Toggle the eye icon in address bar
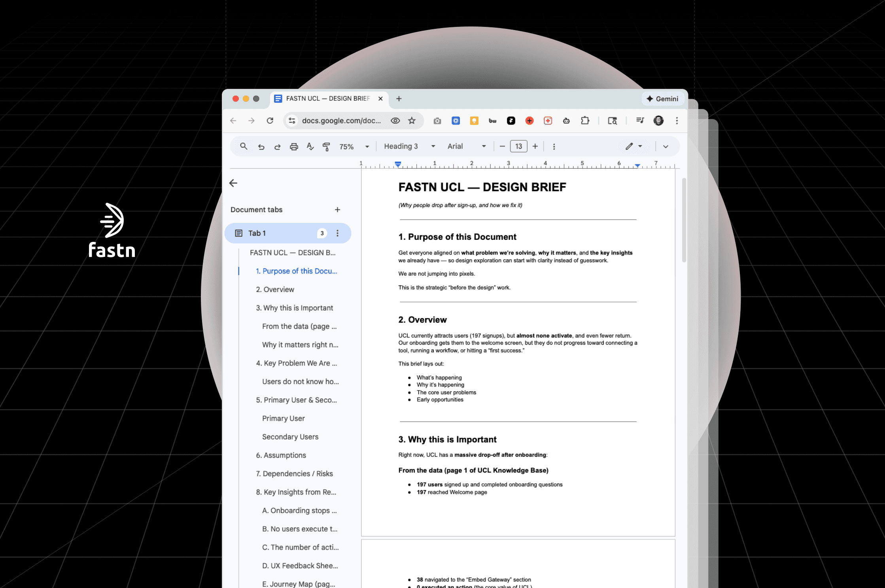885x588 pixels. pos(395,121)
